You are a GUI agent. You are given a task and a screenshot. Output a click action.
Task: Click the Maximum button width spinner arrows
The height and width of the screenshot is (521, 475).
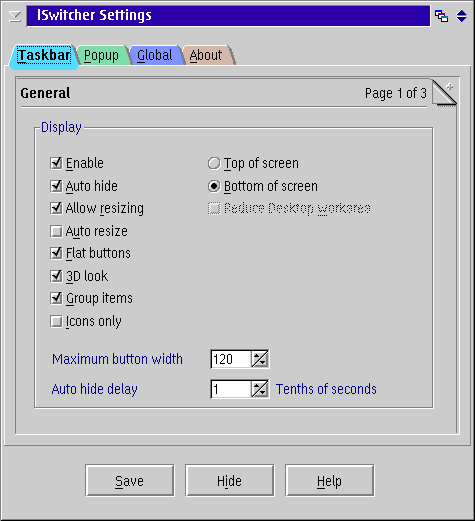point(260,359)
